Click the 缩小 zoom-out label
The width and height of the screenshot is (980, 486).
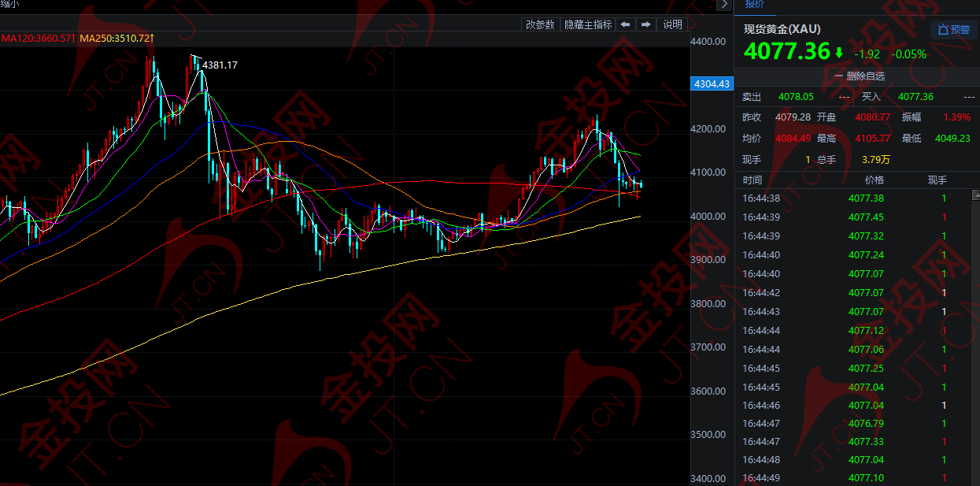click(x=10, y=4)
